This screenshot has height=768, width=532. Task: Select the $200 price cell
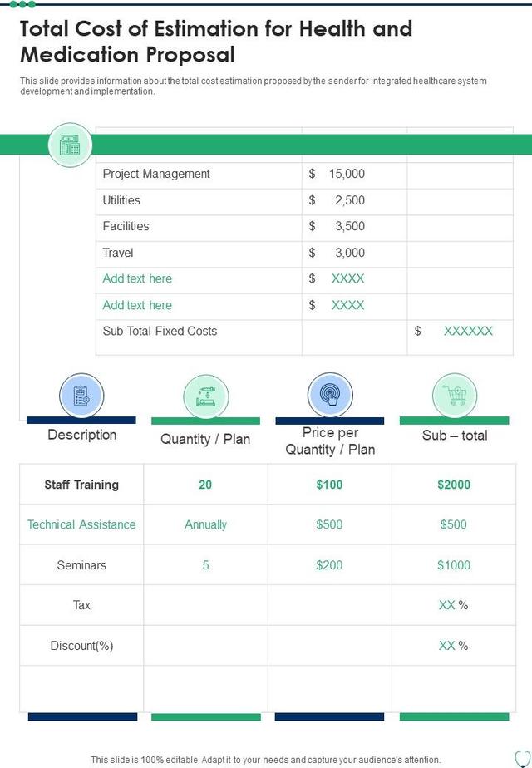click(x=329, y=565)
